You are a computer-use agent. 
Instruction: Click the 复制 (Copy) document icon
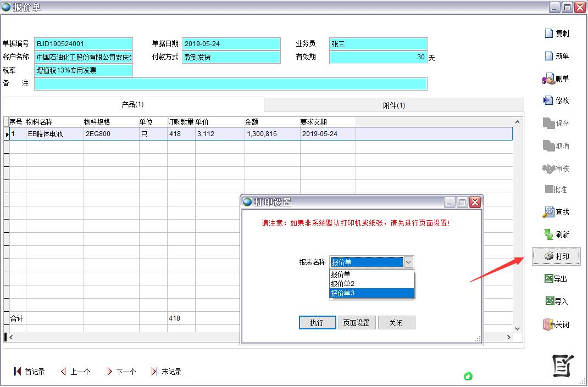point(548,33)
